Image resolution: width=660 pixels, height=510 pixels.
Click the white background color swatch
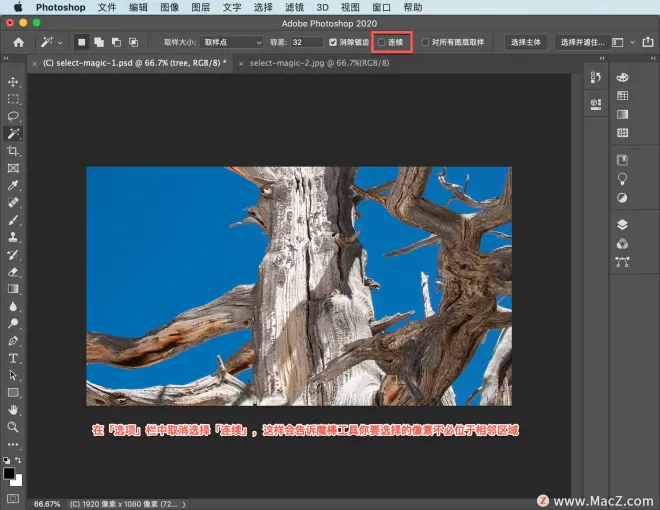pos(18,482)
